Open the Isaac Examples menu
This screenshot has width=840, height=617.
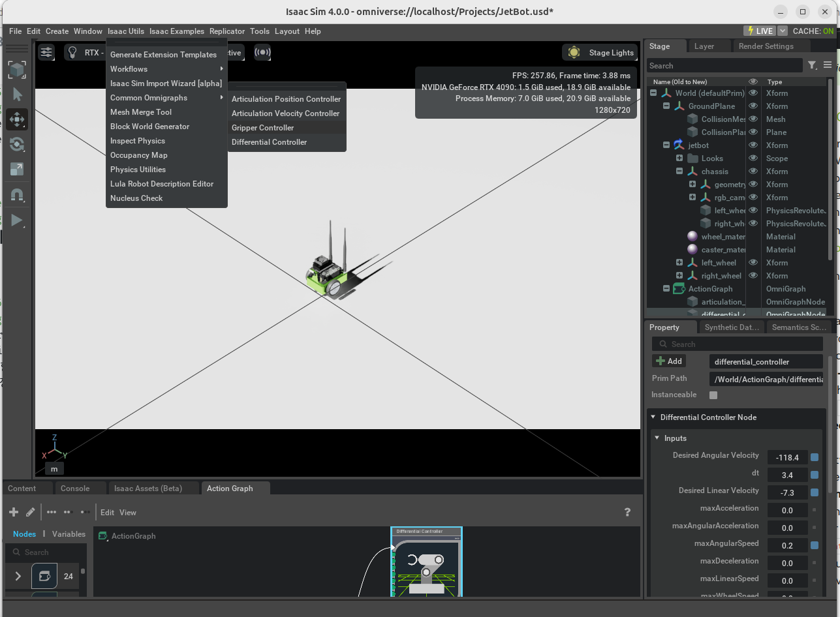tap(177, 31)
